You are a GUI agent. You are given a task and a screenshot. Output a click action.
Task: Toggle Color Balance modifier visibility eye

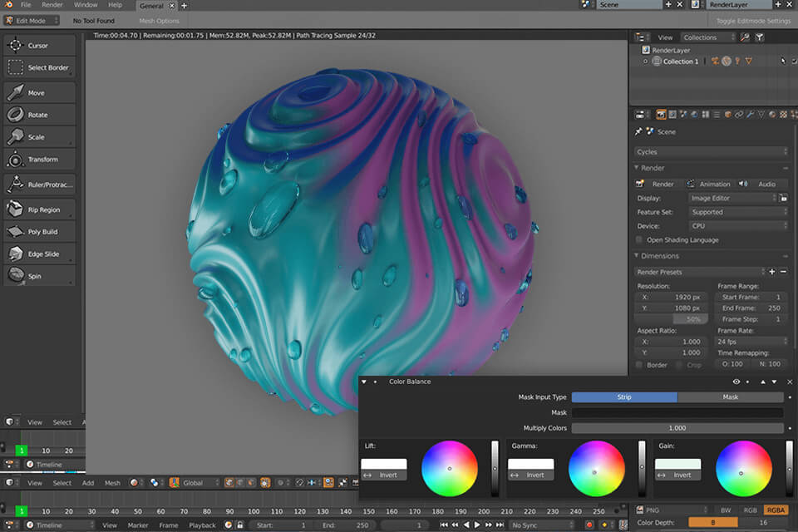[x=736, y=382]
